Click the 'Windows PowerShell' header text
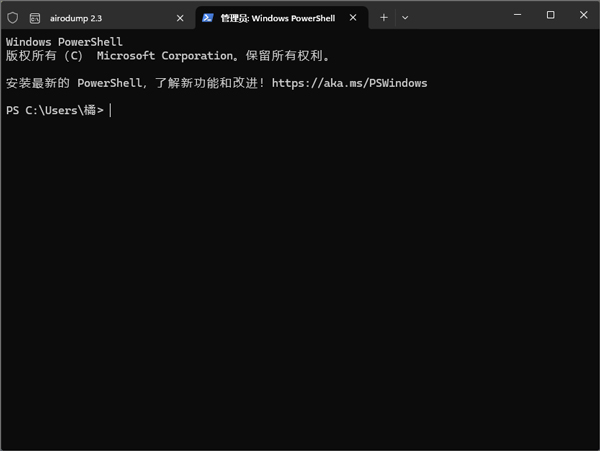This screenshot has height=451, width=600. coord(64,42)
